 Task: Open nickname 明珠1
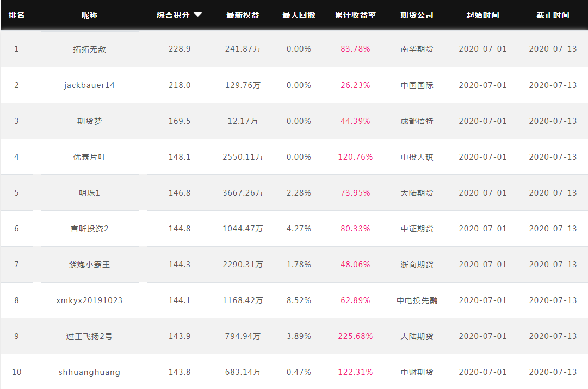(89, 193)
